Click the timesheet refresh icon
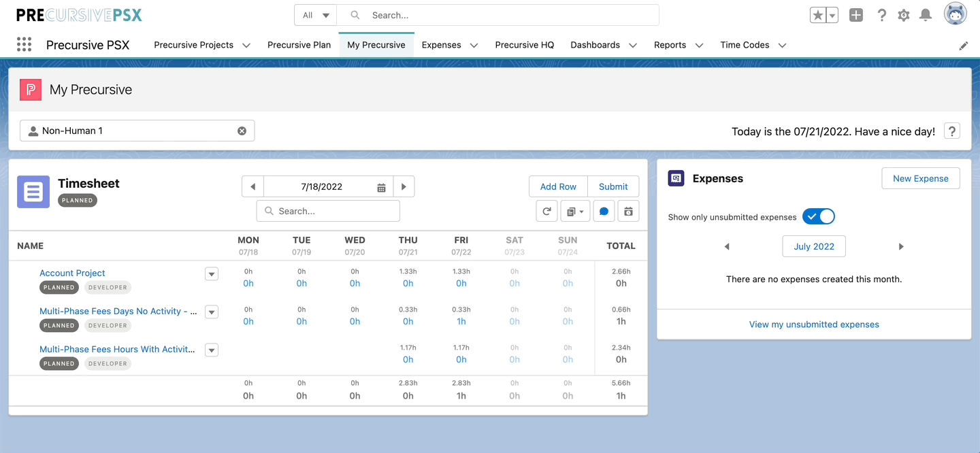 point(546,212)
